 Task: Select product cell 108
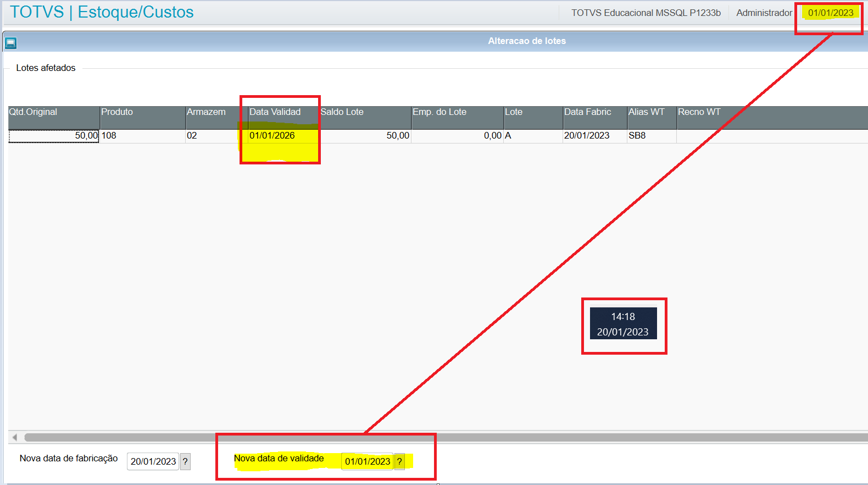pyautogui.click(x=143, y=136)
